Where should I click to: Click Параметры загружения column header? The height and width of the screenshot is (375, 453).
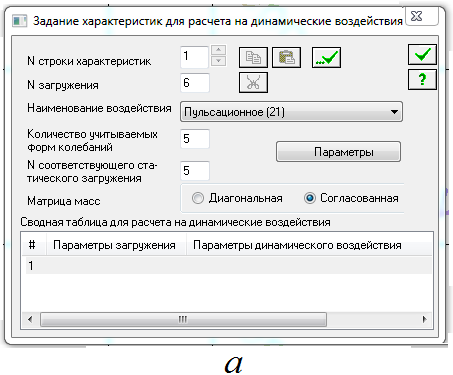pos(116,245)
